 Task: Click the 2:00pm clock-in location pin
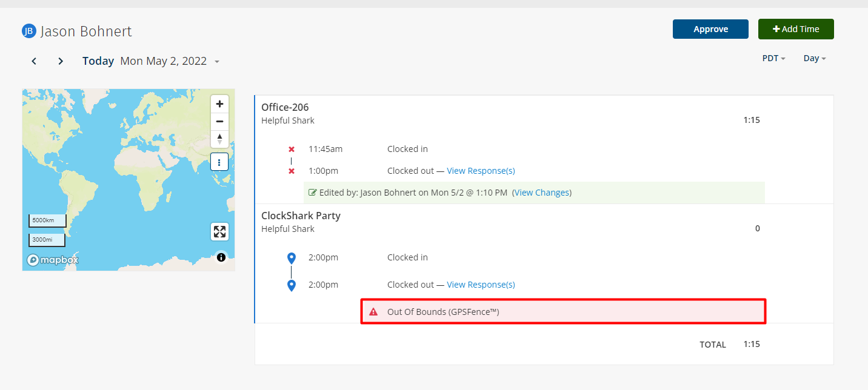(x=292, y=258)
